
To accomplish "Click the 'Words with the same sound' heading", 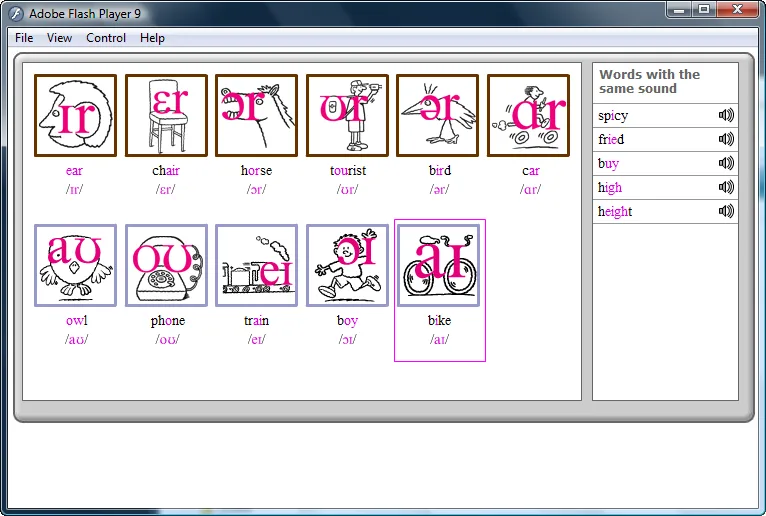I will 649,82.
